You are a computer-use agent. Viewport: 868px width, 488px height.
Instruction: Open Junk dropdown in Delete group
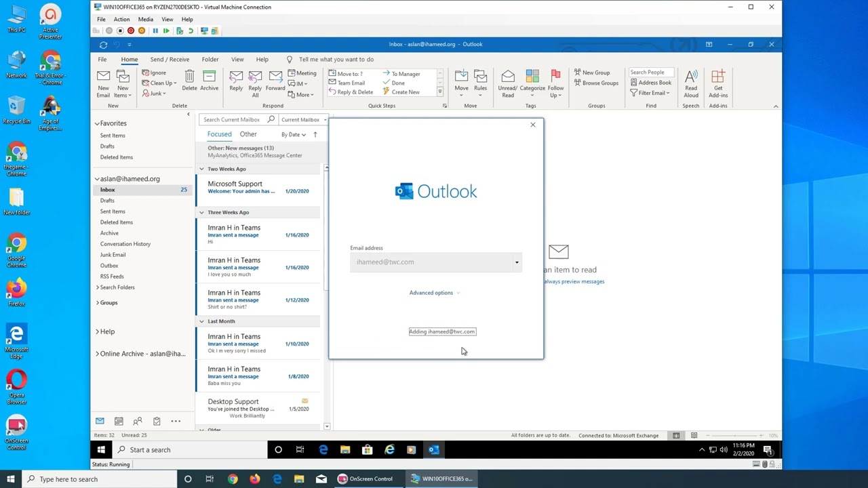pos(154,93)
